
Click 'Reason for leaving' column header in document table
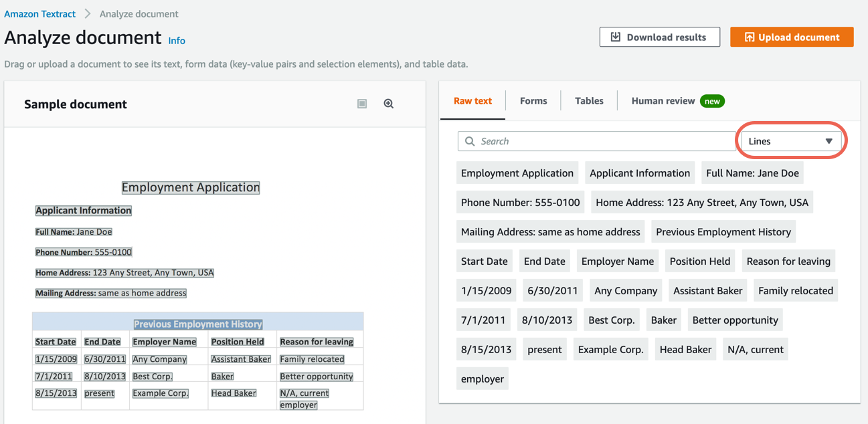click(x=317, y=342)
